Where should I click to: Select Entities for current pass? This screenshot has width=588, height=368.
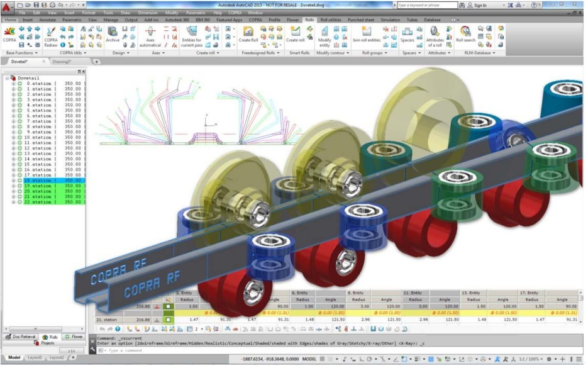click(x=191, y=36)
